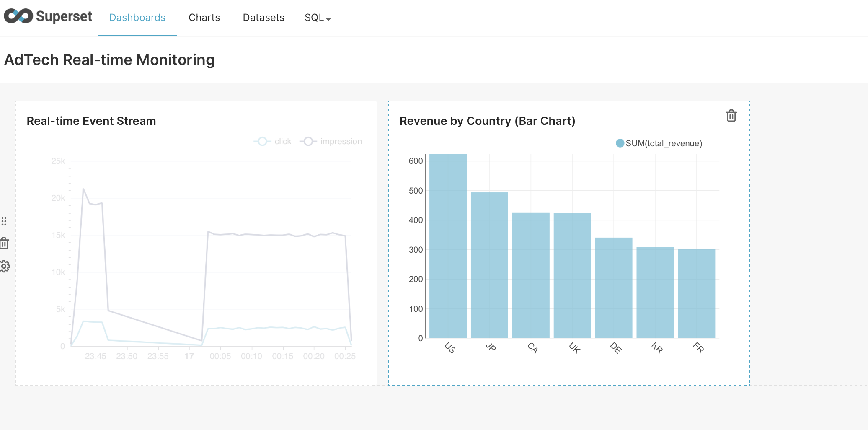The image size is (868, 430).
Task: Expand the SQL dropdown menu
Action: pyautogui.click(x=318, y=18)
